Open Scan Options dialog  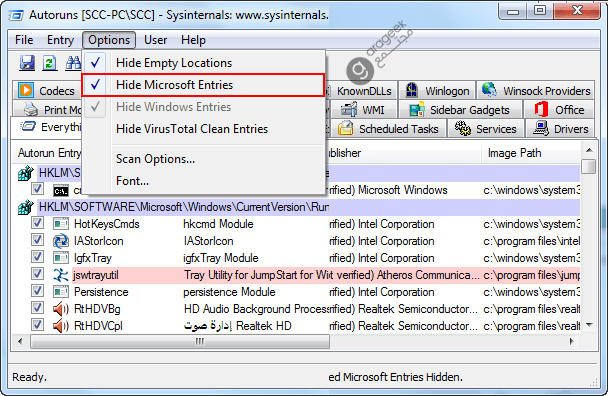pyautogui.click(x=203, y=159)
